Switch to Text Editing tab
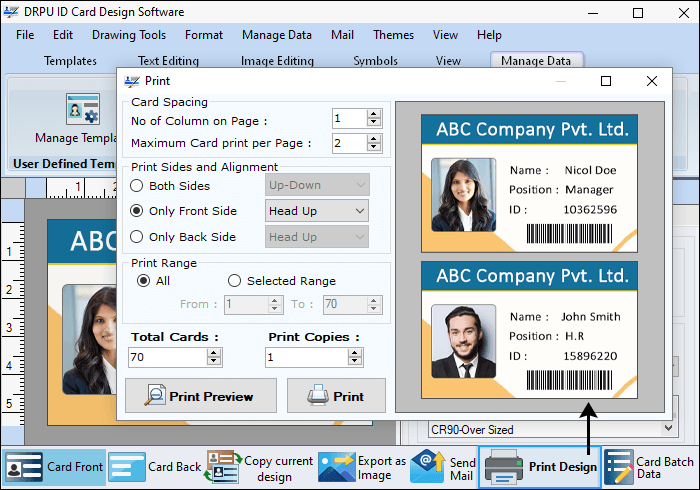Image resolution: width=700 pixels, height=490 pixels. (168, 61)
